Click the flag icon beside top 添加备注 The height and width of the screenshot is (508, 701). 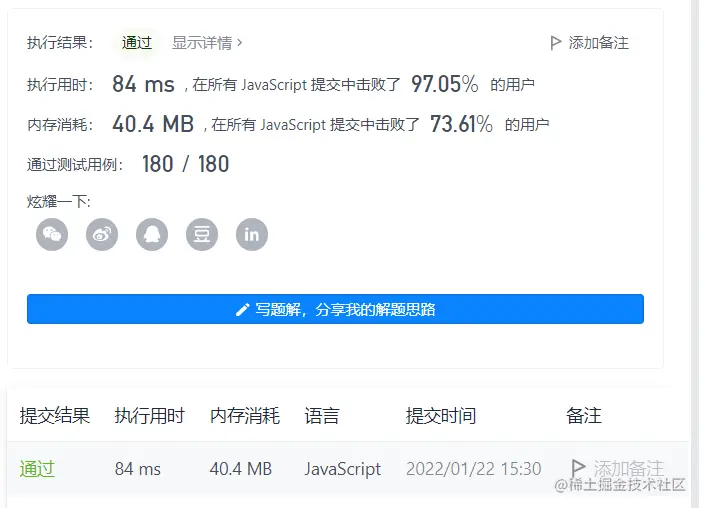pos(555,43)
